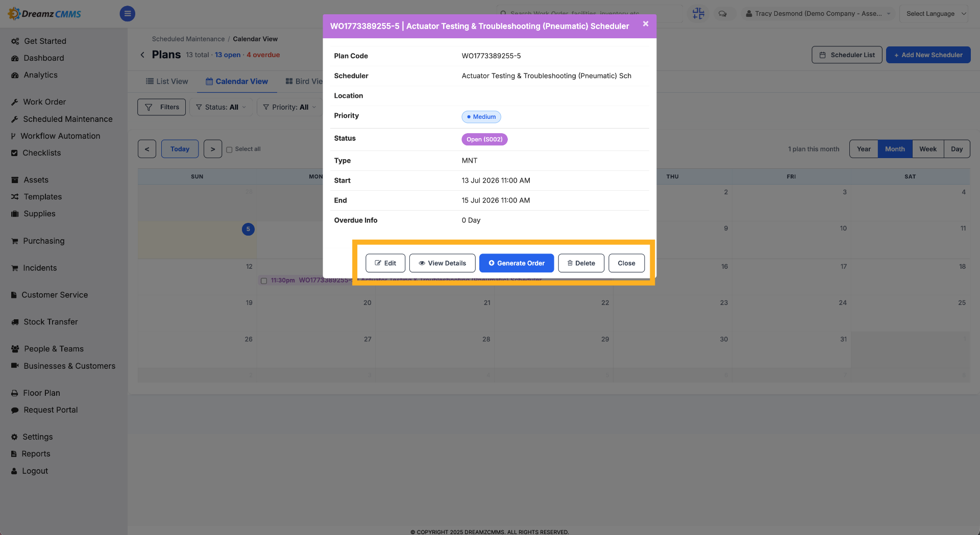This screenshot has height=535, width=980.
Task: Expand the Tracy Desmond user menu
Action: pos(818,14)
